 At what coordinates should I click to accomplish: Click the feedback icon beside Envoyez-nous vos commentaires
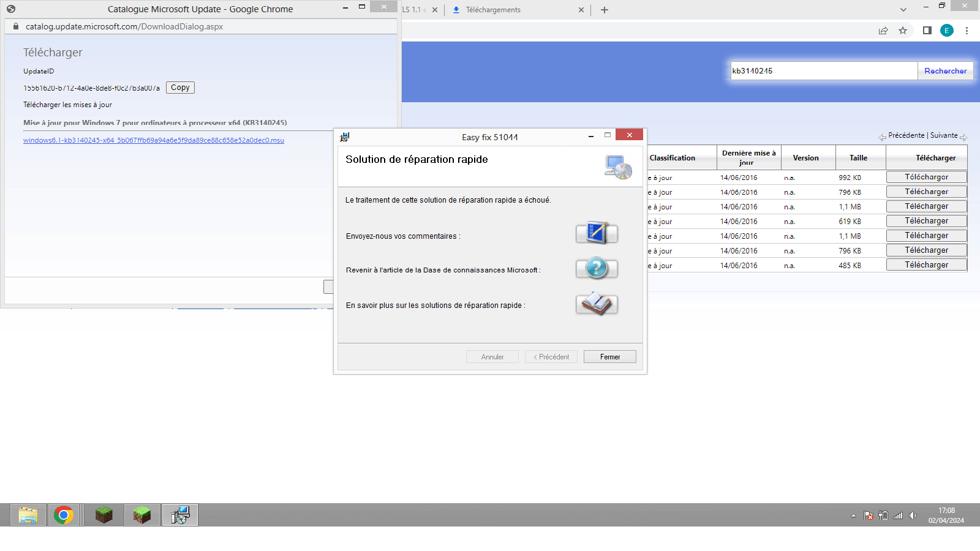pos(597,233)
